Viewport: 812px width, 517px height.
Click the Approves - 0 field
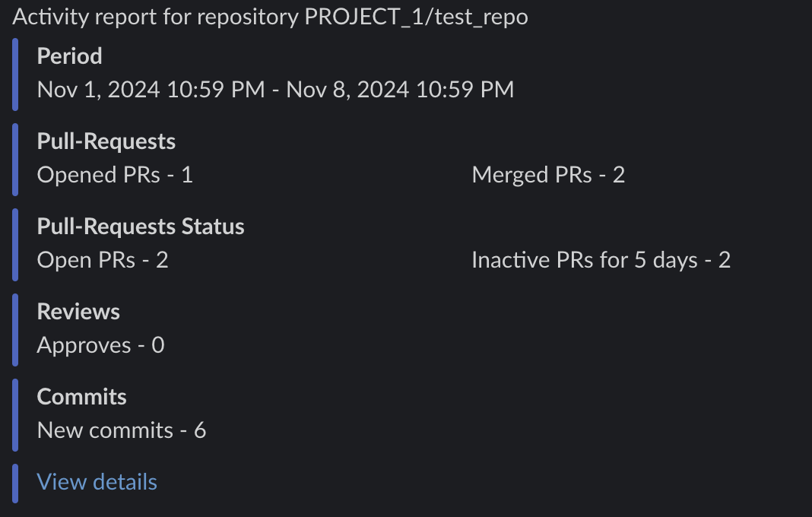point(100,345)
